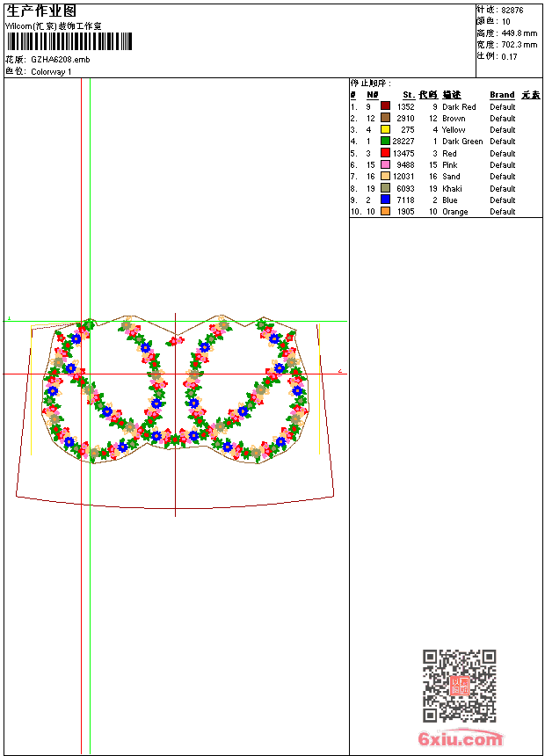
Task: Click the scale value 0.17
Action: pyautogui.click(x=509, y=57)
